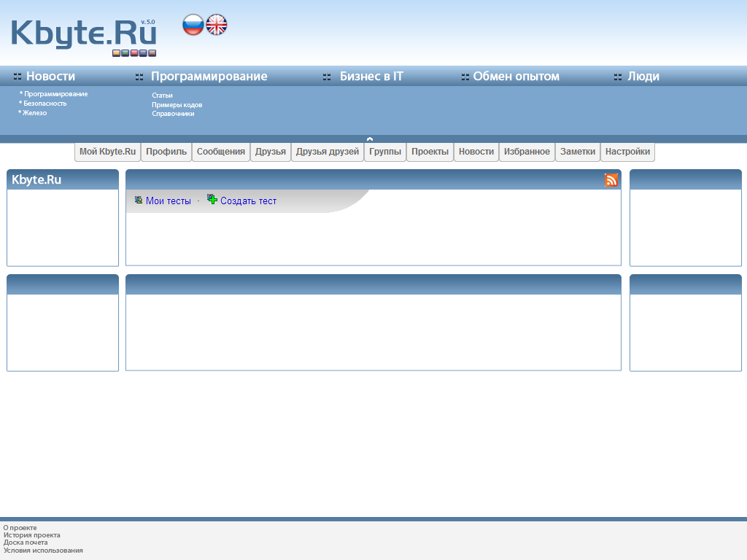Select the Мой Kbyte.Ru tab
The width and height of the screenshot is (747, 560).
pyautogui.click(x=108, y=152)
